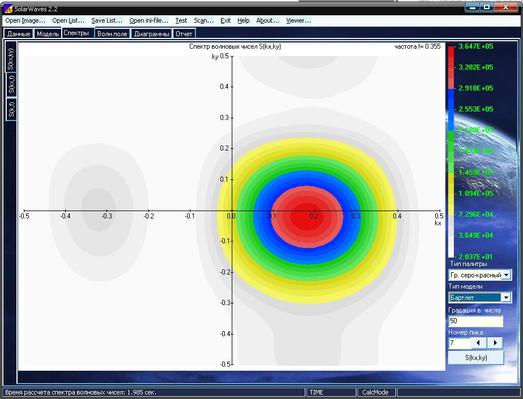Viewport: 523px width, 399px height.
Task: Go to next peak number arrow
Action: pos(495,343)
